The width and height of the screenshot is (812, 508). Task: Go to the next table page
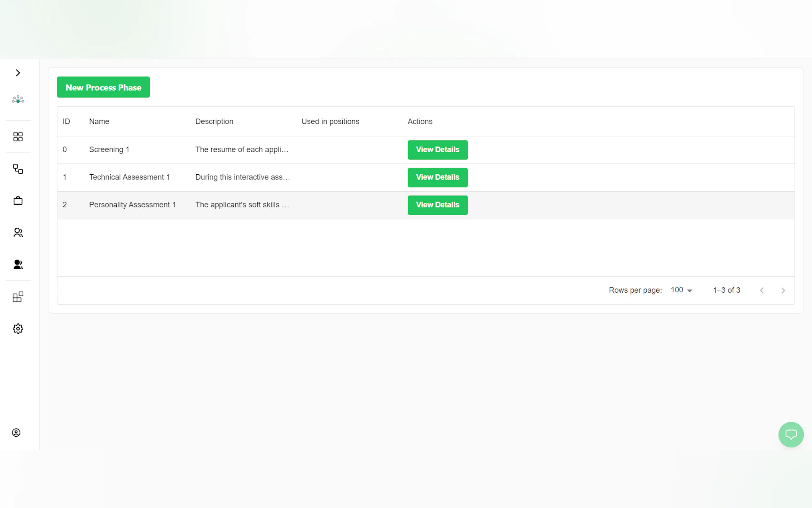pyautogui.click(x=783, y=290)
